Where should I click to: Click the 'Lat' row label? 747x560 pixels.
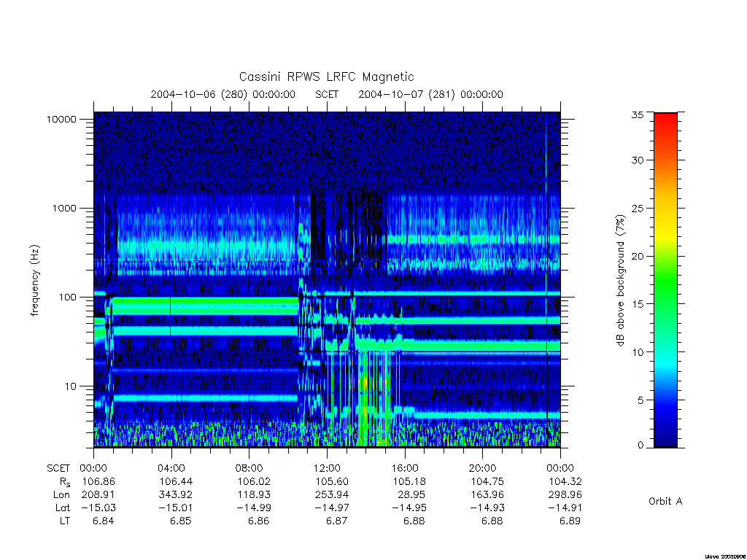pos(63,507)
